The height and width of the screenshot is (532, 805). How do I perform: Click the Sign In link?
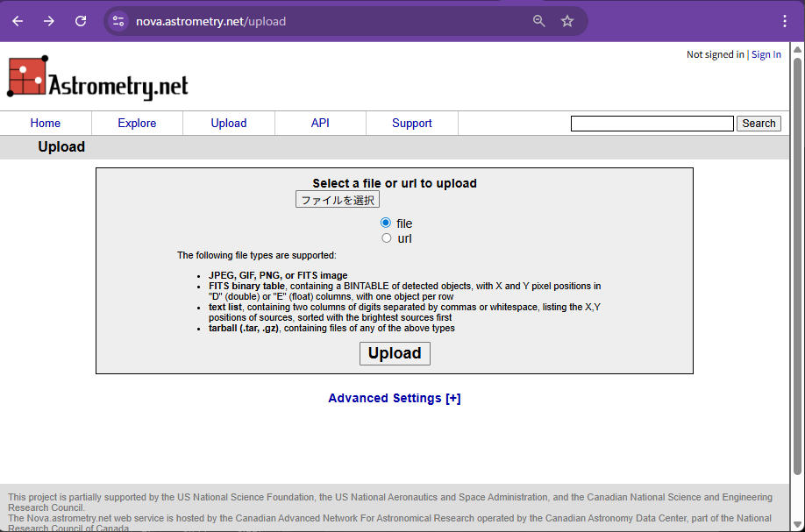pyautogui.click(x=766, y=54)
